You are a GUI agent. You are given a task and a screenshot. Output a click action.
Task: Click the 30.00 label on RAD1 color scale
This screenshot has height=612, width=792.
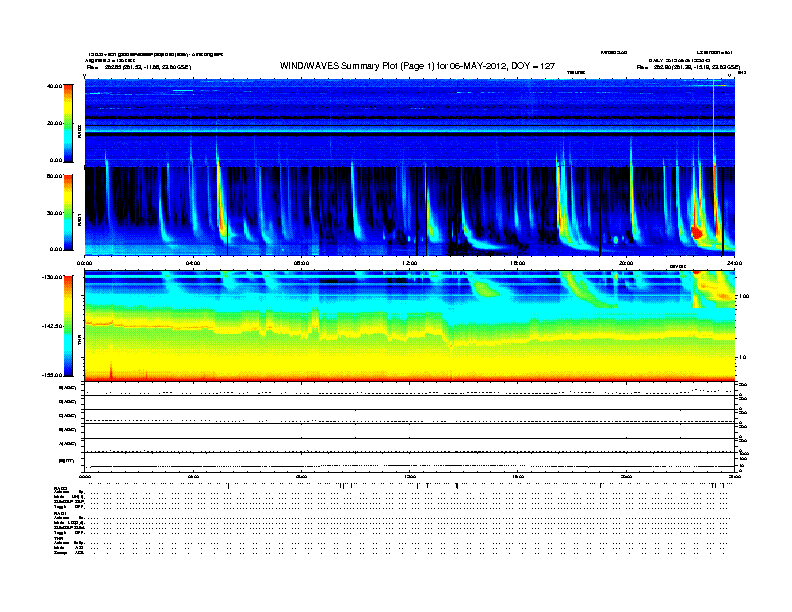coord(54,213)
